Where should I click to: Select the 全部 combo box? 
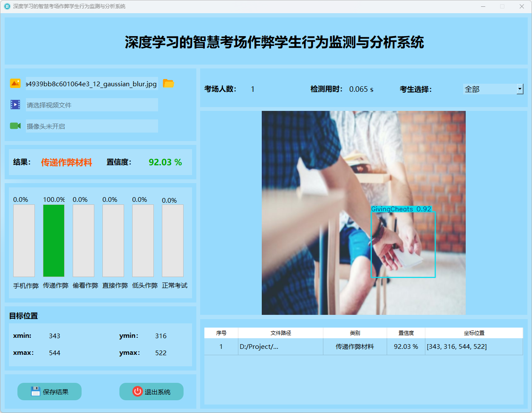[x=489, y=89]
